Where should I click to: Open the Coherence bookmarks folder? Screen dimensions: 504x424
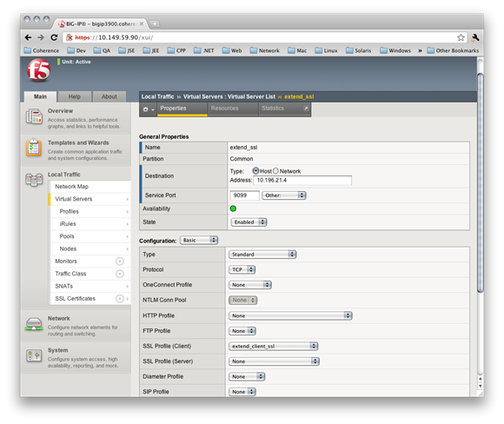[x=42, y=50]
